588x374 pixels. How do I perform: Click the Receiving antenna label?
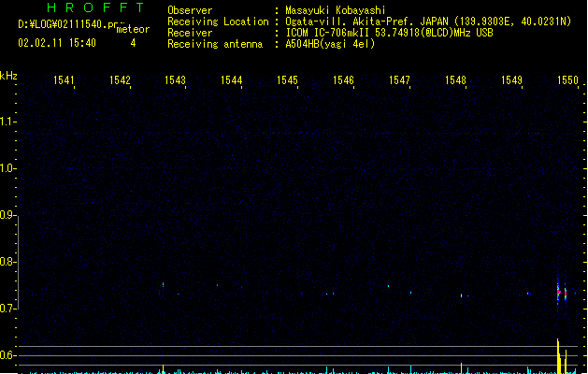click(215, 44)
